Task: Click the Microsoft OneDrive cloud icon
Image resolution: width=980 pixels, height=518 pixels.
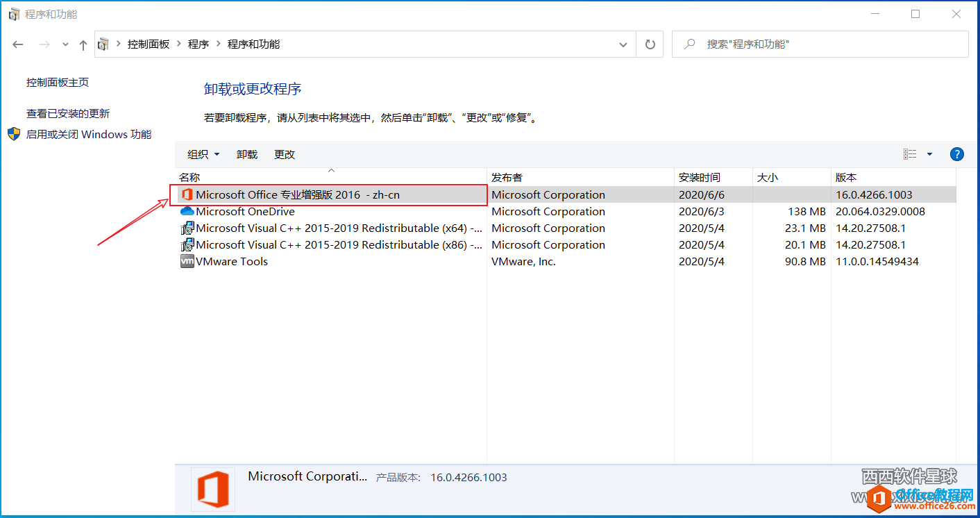Action: (187, 211)
